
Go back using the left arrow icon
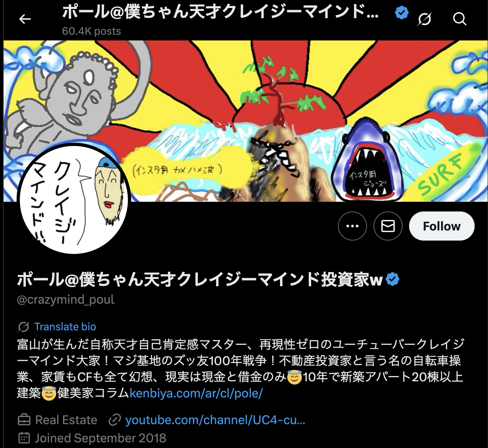pyautogui.click(x=25, y=19)
